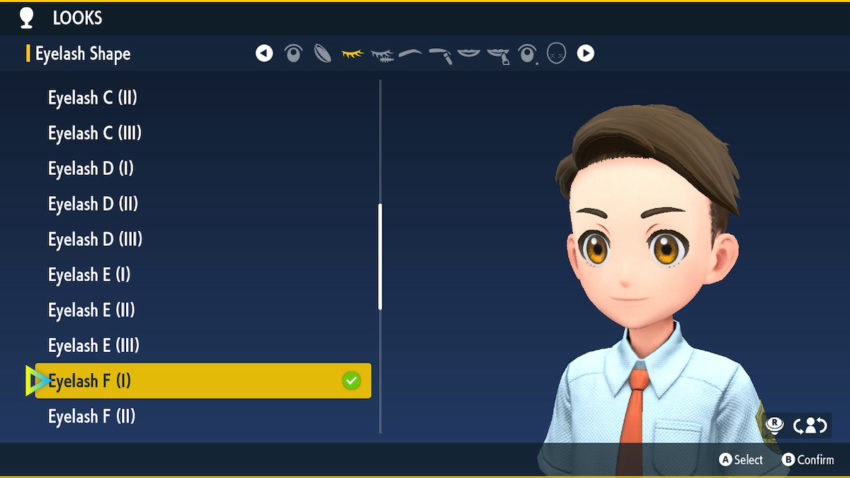Click the A Select button prompt
850x478 pixels.
click(x=740, y=460)
